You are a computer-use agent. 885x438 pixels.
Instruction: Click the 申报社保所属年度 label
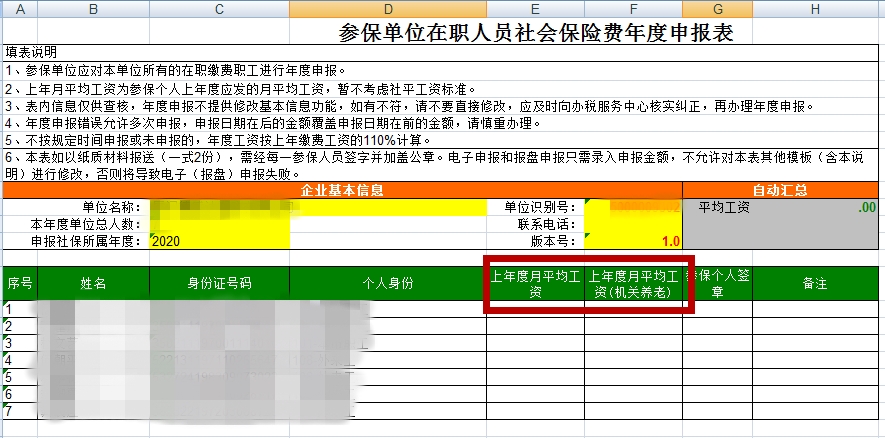coord(84,241)
